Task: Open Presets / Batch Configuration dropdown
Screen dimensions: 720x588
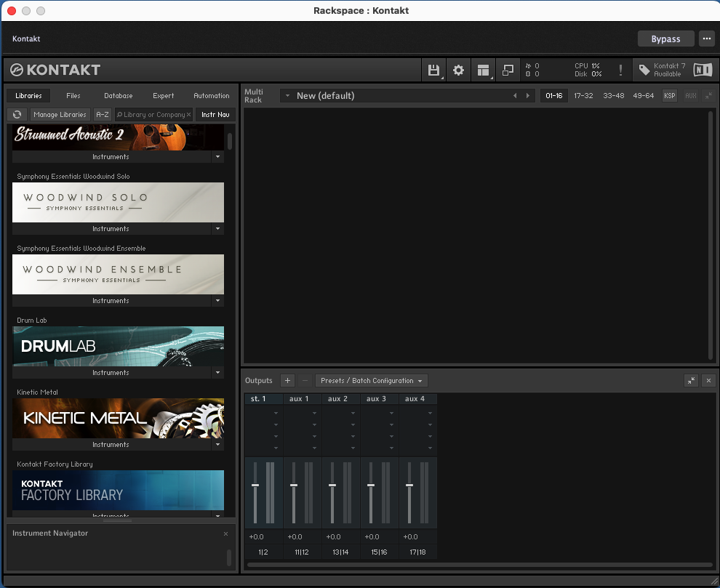Action: 372,381
